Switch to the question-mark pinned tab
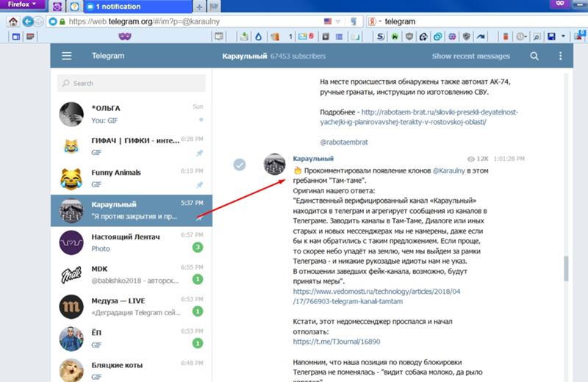This screenshot has height=382, width=588. click(x=75, y=7)
